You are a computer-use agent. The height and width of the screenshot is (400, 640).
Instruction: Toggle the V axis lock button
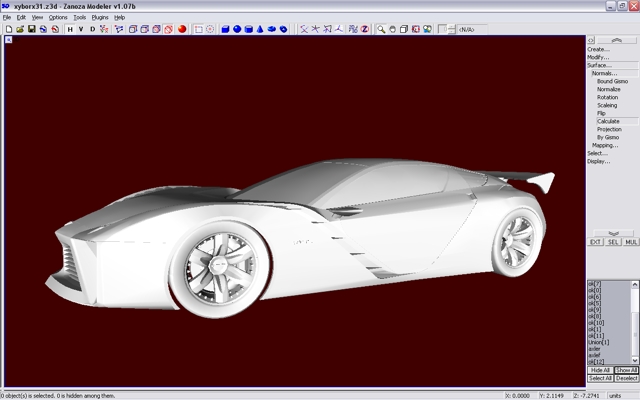click(x=81, y=29)
